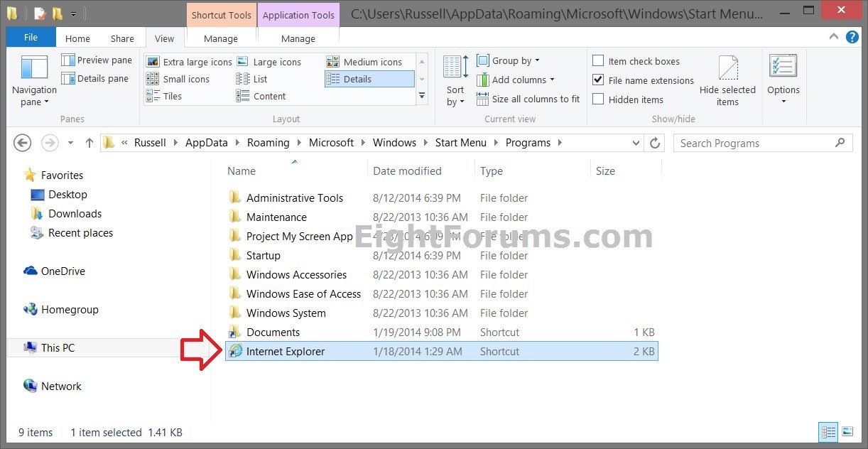Toggle the Preview pane
The height and width of the screenshot is (449, 868).
pyautogui.click(x=97, y=60)
